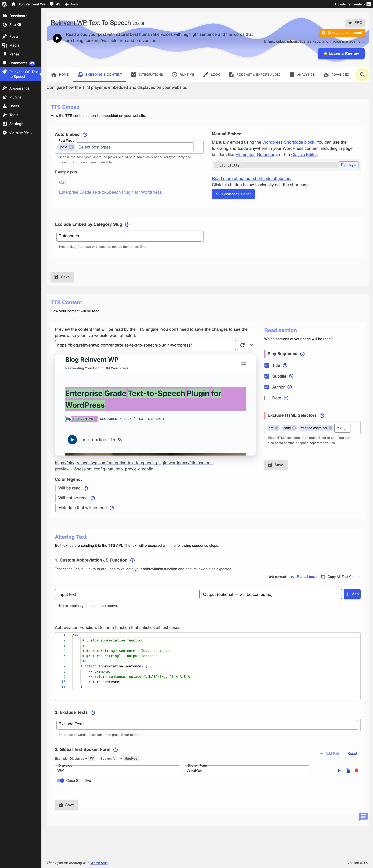Click the Shortcode Editor button

coord(233,194)
